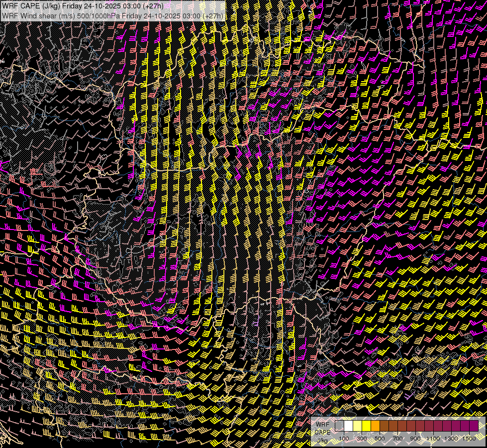This screenshot has height=448, width=487.
Task: Click the 1300 legend scale label
Action: (x=451, y=439)
